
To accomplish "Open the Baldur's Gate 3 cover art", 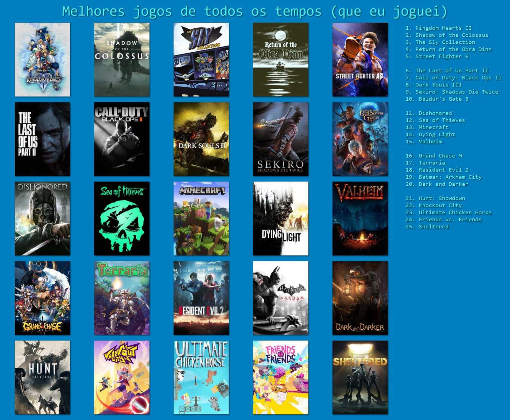I will click(x=360, y=139).
